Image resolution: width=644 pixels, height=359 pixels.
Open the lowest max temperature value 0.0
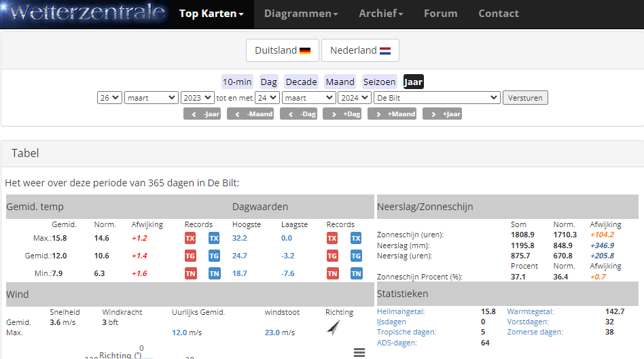[286, 238]
